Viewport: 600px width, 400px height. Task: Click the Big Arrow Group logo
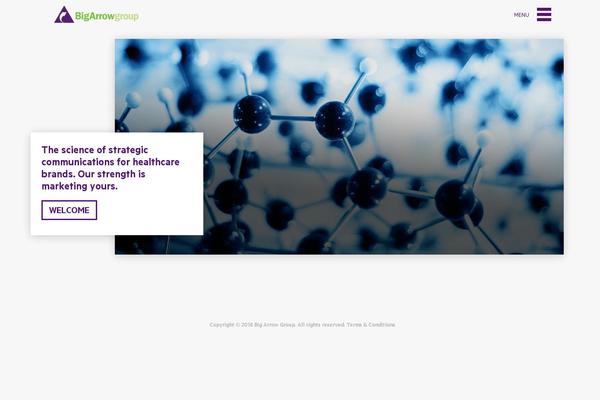(96, 15)
